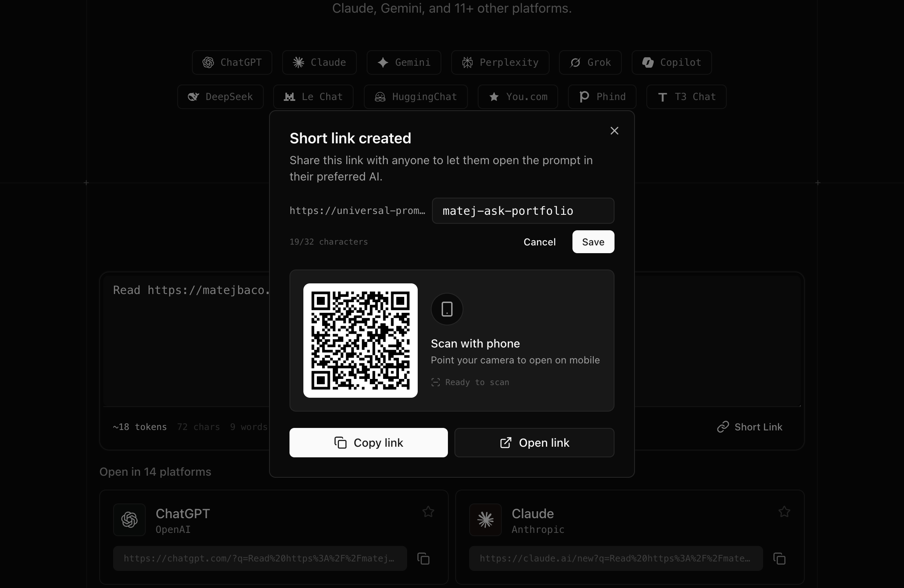This screenshot has height=588, width=904.
Task: Click the QR code image
Action: [360, 341]
